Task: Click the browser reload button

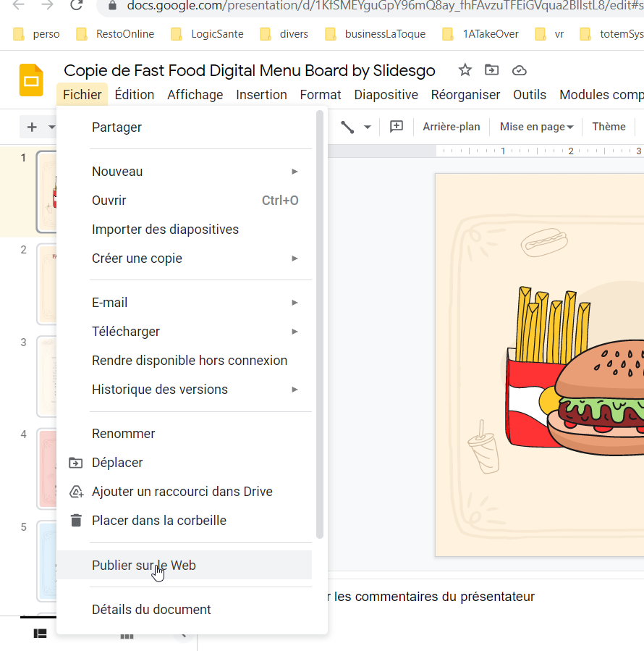Action: (x=77, y=5)
